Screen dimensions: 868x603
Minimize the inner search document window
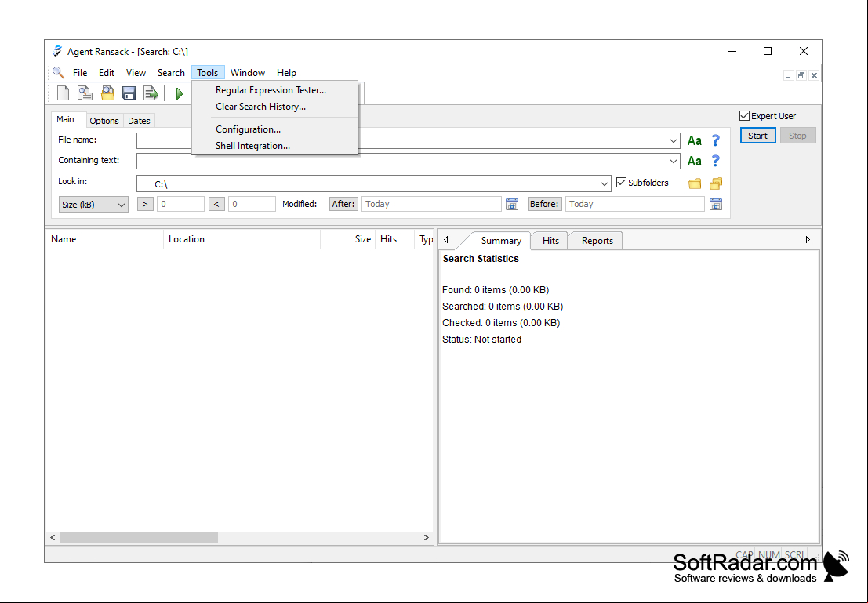pos(788,75)
